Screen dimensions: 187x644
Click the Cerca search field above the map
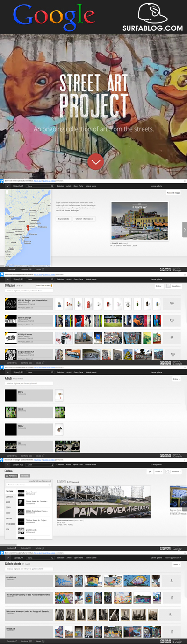(39, 186)
